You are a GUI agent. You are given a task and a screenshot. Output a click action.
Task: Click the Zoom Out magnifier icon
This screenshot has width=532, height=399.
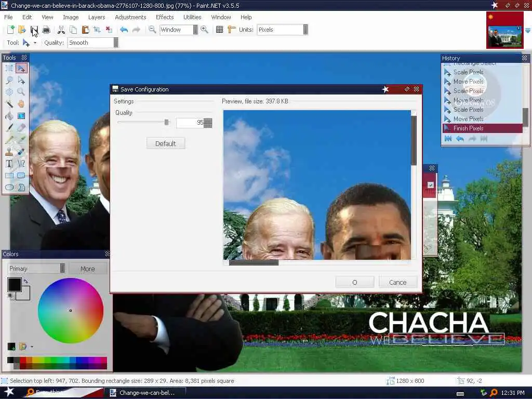(152, 30)
